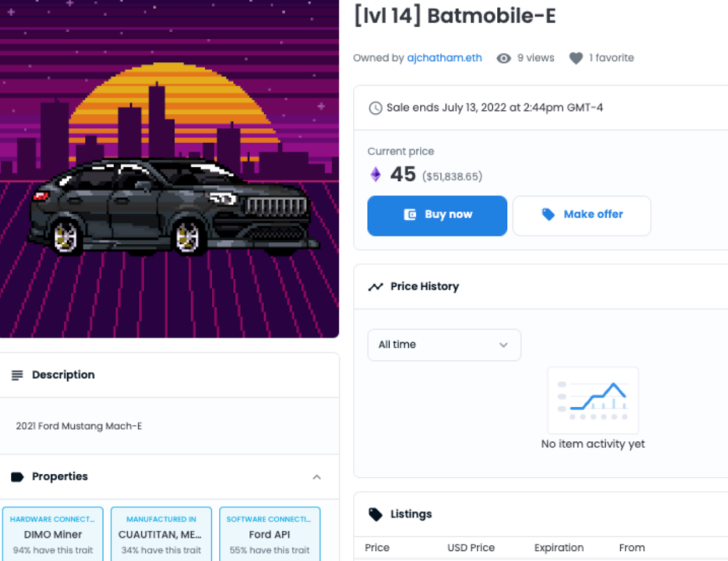This screenshot has height=561, width=728.
Task: Click the Ethereum icon beside the price
Action: point(375,174)
